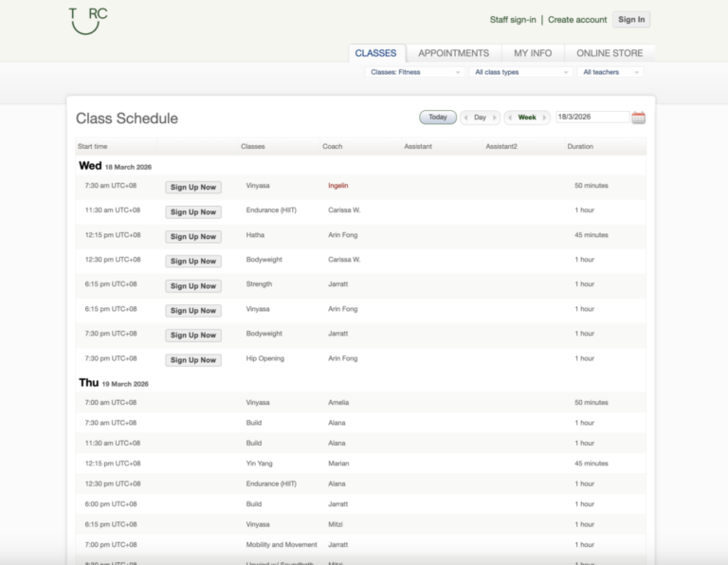Viewport: 728px width, 565px height.
Task: Sign up for 12:15 pm Hatha class
Action: coord(193,236)
